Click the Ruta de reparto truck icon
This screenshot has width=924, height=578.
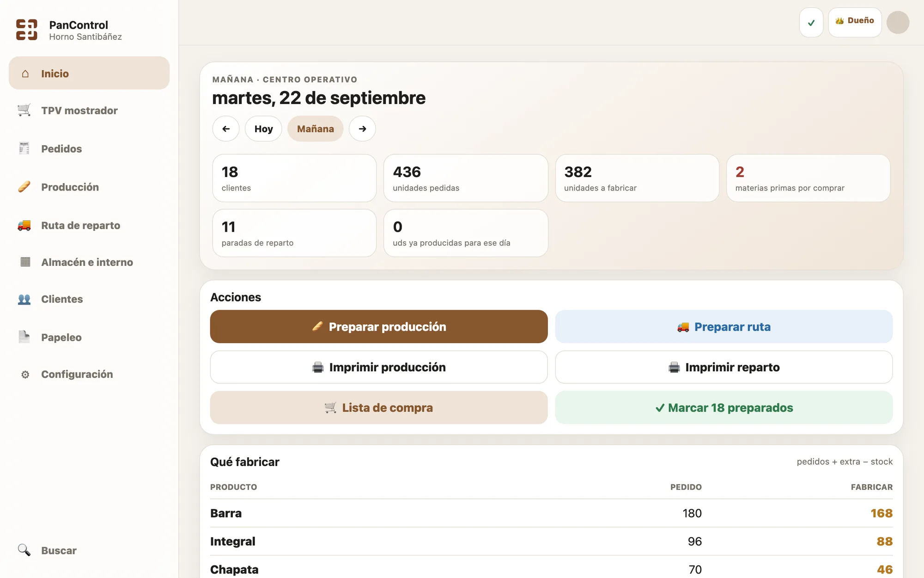tap(24, 225)
